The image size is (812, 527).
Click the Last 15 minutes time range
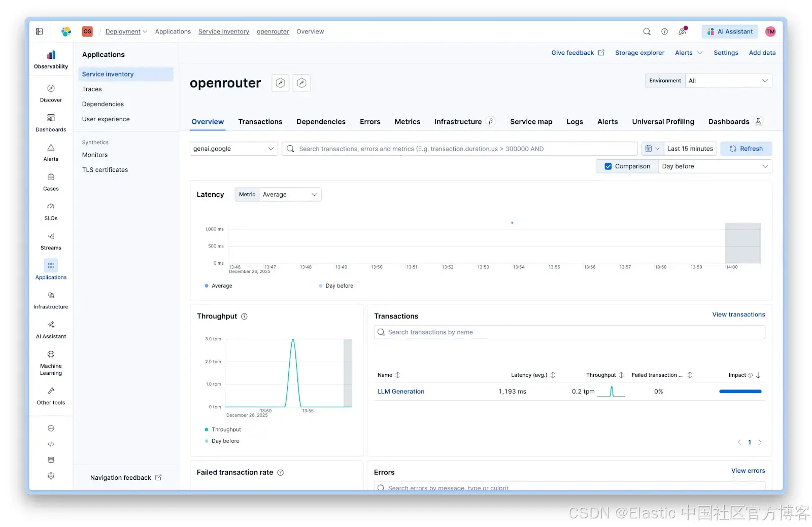click(690, 149)
